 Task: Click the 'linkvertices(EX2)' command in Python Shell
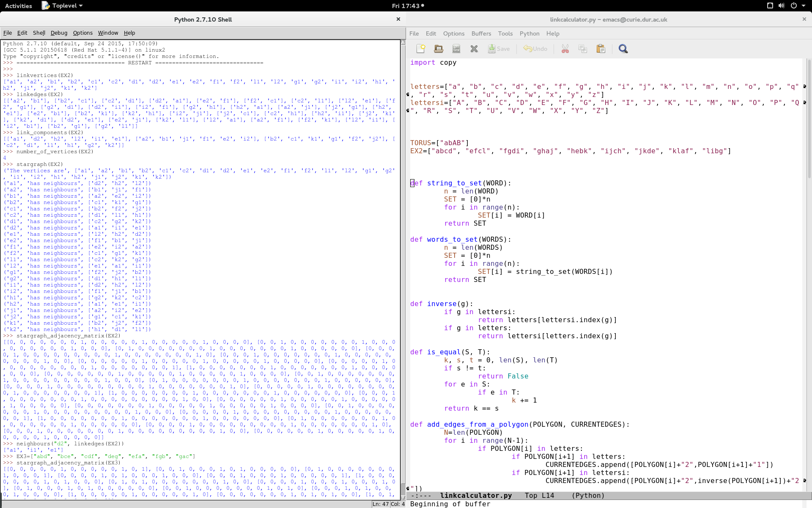pyautogui.click(x=45, y=75)
